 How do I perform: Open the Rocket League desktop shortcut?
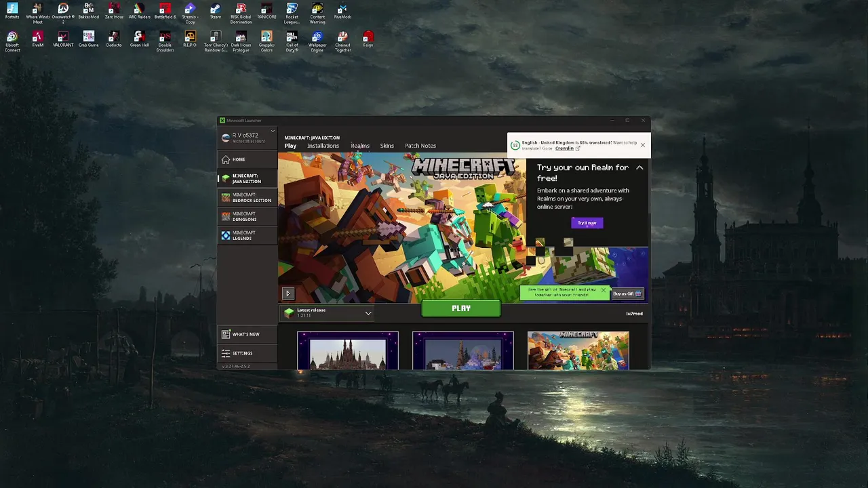click(292, 14)
